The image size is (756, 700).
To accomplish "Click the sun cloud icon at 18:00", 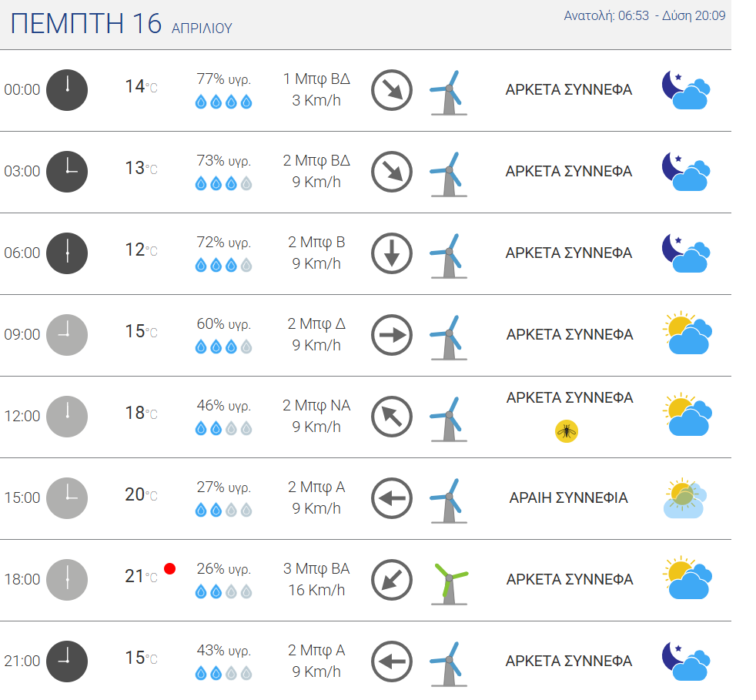I will (x=687, y=578).
